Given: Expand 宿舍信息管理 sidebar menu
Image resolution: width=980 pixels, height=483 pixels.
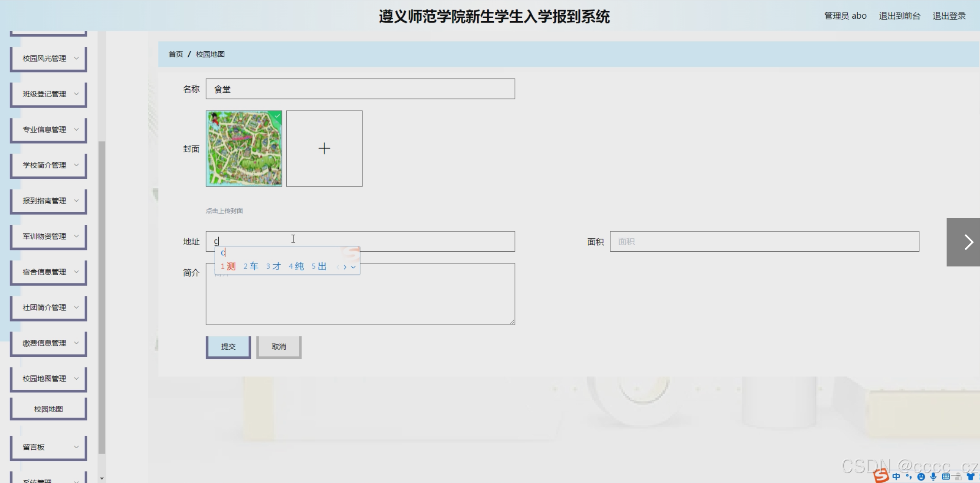Looking at the screenshot, I should click(49, 272).
